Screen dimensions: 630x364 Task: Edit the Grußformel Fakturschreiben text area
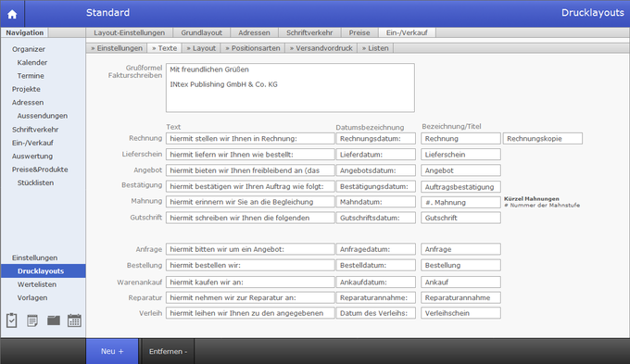point(290,88)
